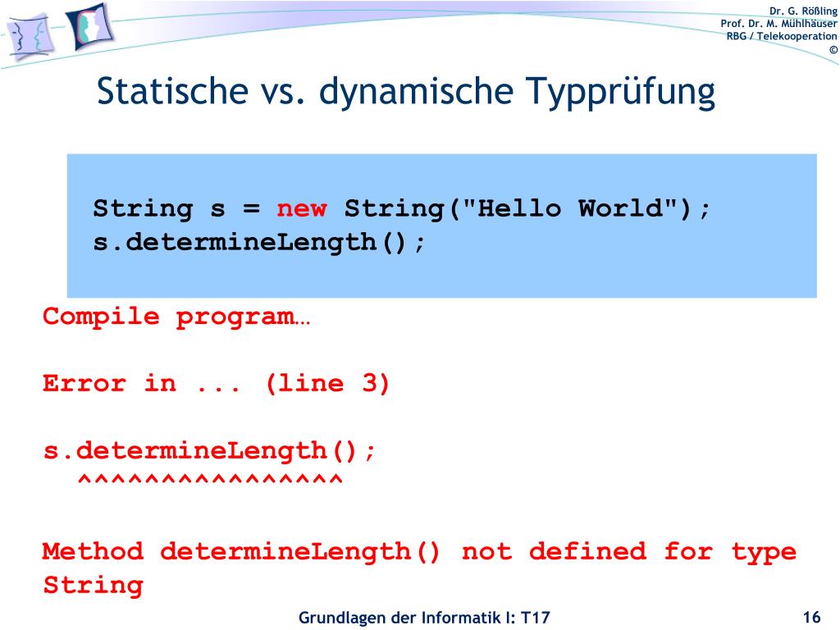Click the slide title 'Statische vs. dynamische Typprüfung'
840x630 pixels.
pyautogui.click(x=405, y=92)
